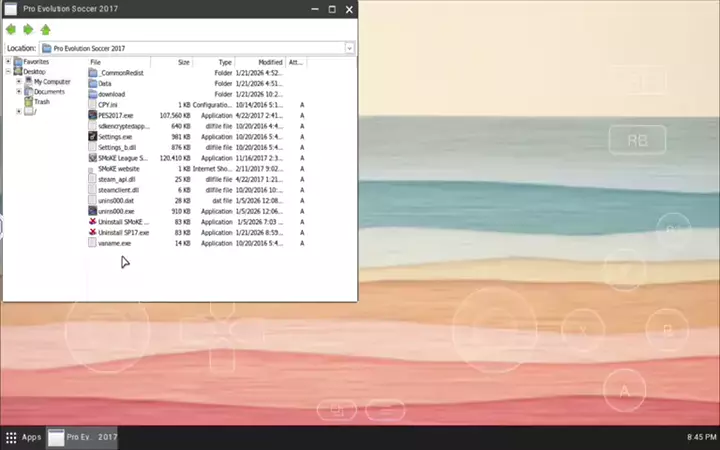The height and width of the screenshot is (450, 720).
Task: Sort files by the Modified column
Action: pos(270,62)
